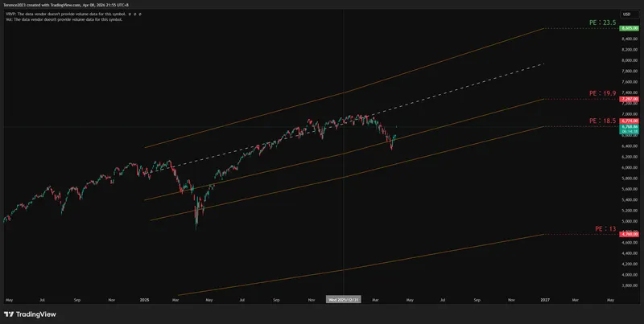The width and height of the screenshot is (644, 324).
Task: Click the Wed 2025/12/31 date marker
Action: pyautogui.click(x=344, y=300)
